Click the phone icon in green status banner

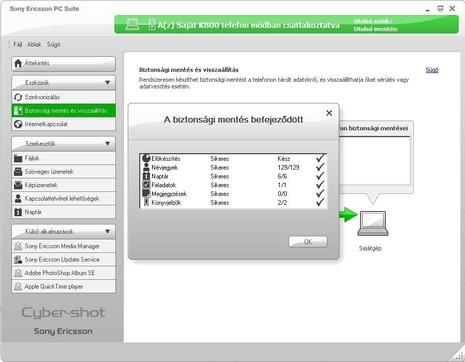151,25
